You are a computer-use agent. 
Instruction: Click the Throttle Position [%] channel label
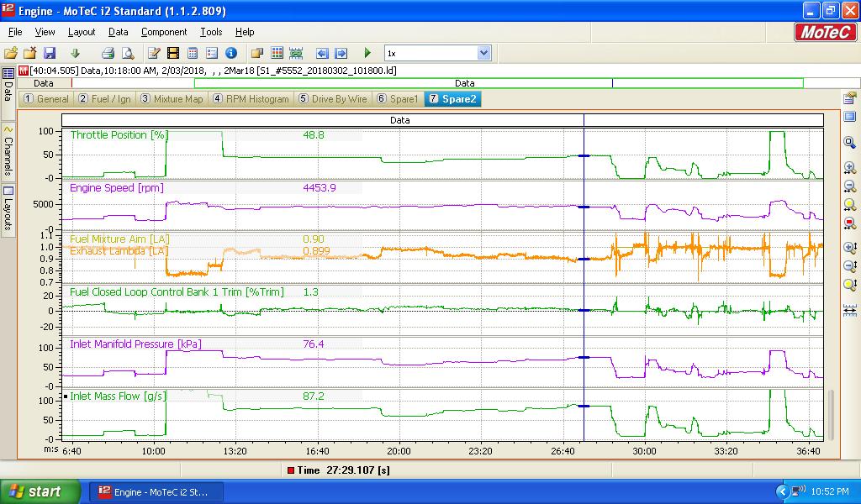[119, 135]
